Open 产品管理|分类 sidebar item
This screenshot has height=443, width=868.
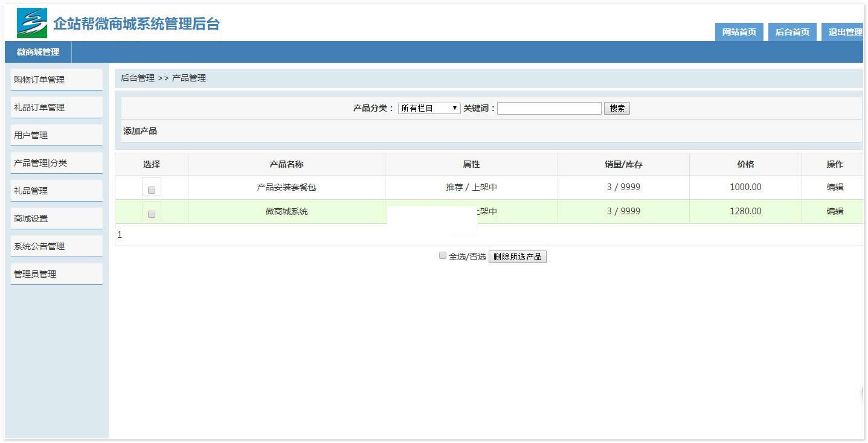[40, 163]
